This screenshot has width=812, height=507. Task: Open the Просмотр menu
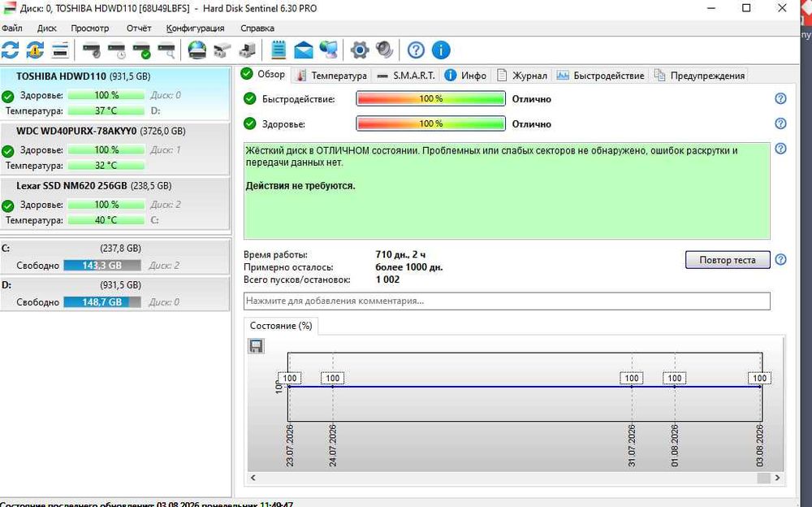click(89, 28)
